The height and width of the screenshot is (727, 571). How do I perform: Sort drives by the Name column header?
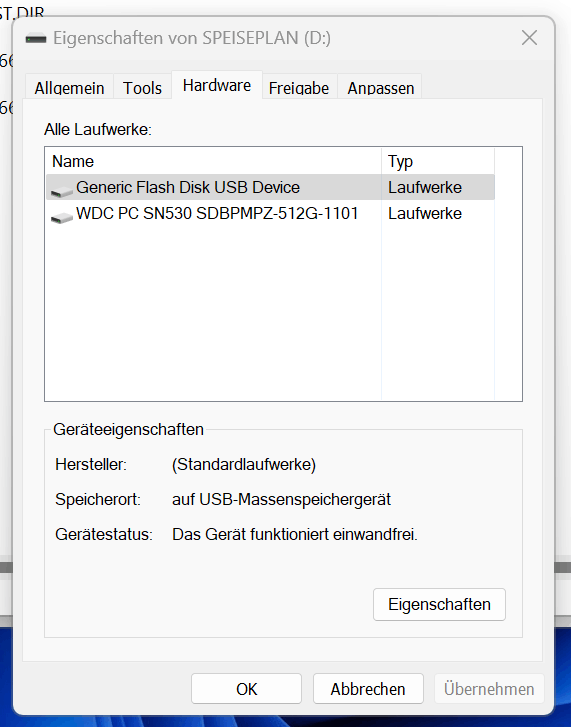point(214,161)
